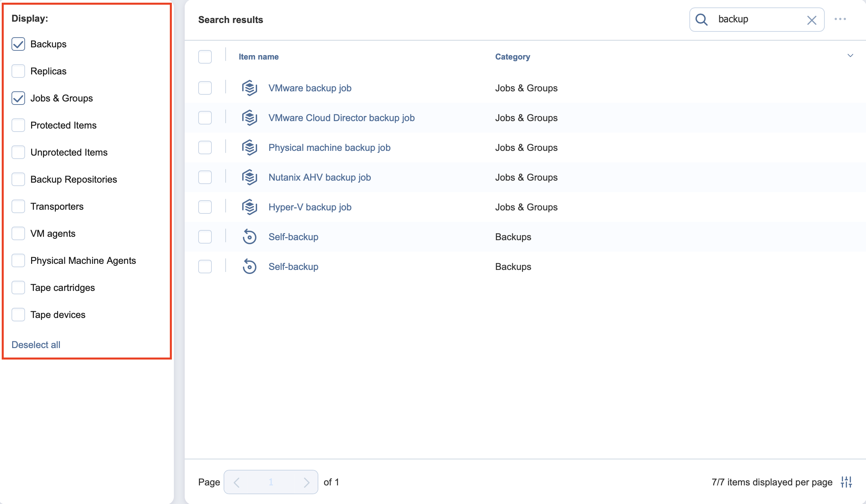866x504 pixels.
Task: Select the VMware backup job row checkbox
Action: (x=205, y=88)
